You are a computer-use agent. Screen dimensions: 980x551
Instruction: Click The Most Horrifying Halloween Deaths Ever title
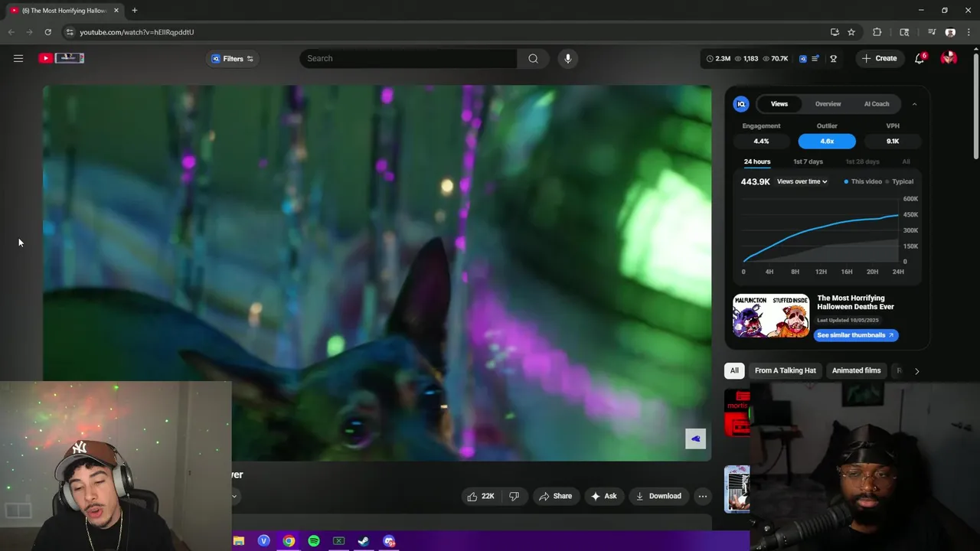(855, 302)
